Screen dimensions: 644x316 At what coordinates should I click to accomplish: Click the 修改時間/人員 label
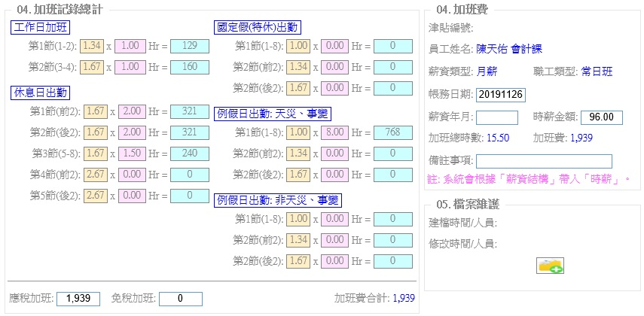pyautogui.click(x=462, y=245)
